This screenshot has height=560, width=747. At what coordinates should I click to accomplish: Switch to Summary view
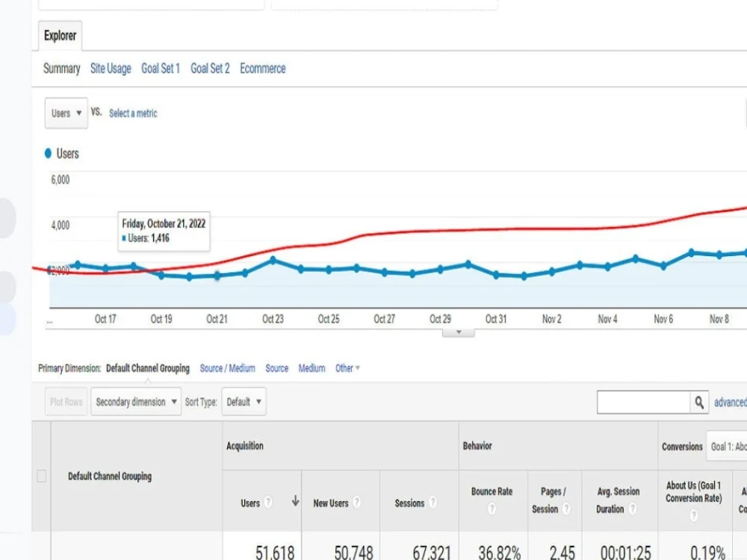(61, 69)
